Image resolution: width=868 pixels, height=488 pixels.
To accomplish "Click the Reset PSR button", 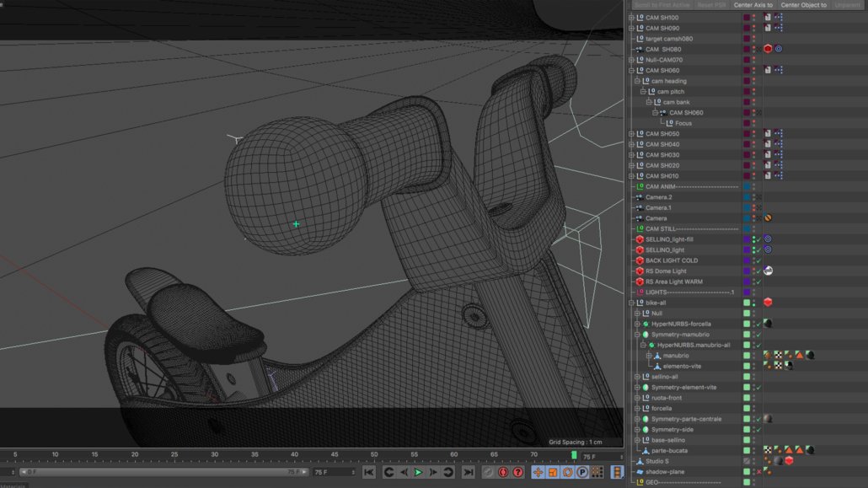I will [x=711, y=5].
